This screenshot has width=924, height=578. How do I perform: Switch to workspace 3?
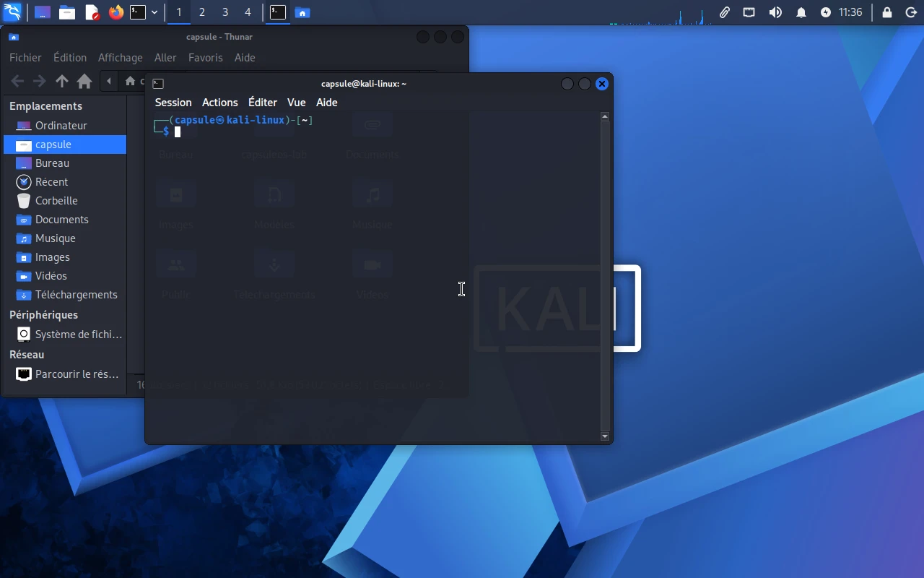coord(225,12)
